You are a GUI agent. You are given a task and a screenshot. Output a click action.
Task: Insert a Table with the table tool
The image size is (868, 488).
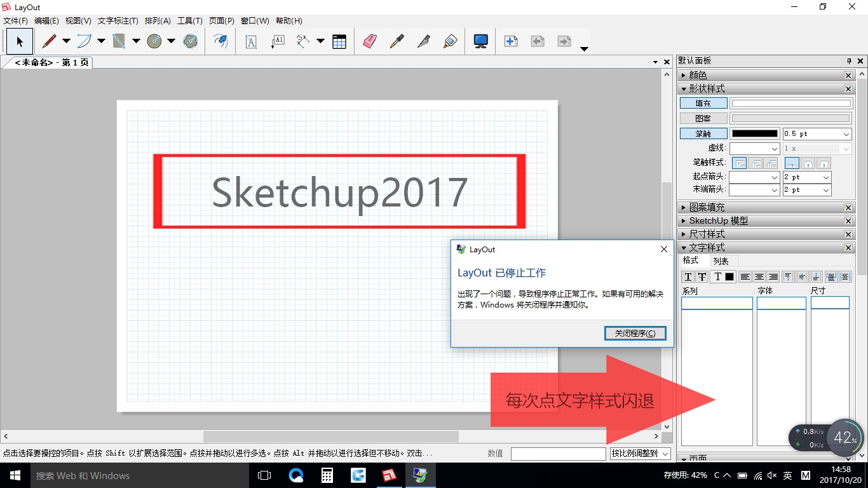(339, 41)
